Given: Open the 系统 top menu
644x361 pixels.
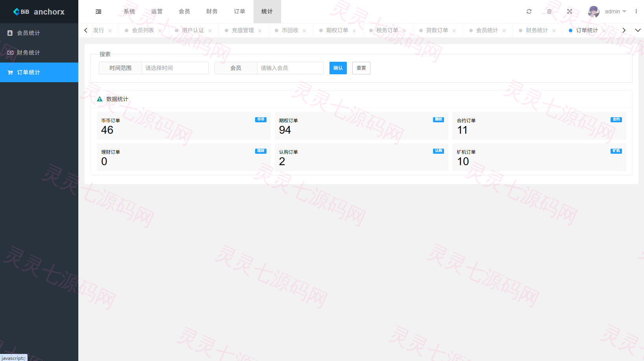Looking at the screenshot, I should [x=129, y=11].
